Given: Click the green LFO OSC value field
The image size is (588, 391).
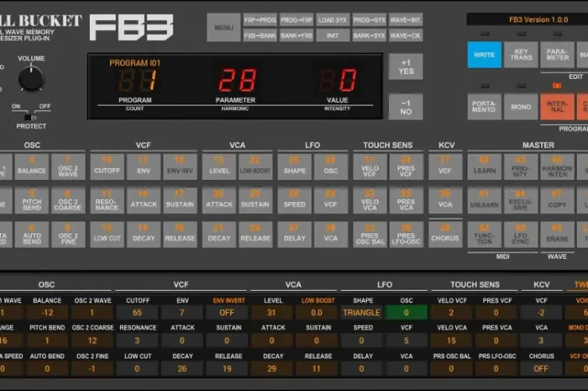Looking at the screenshot, I should tap(406, 313).
